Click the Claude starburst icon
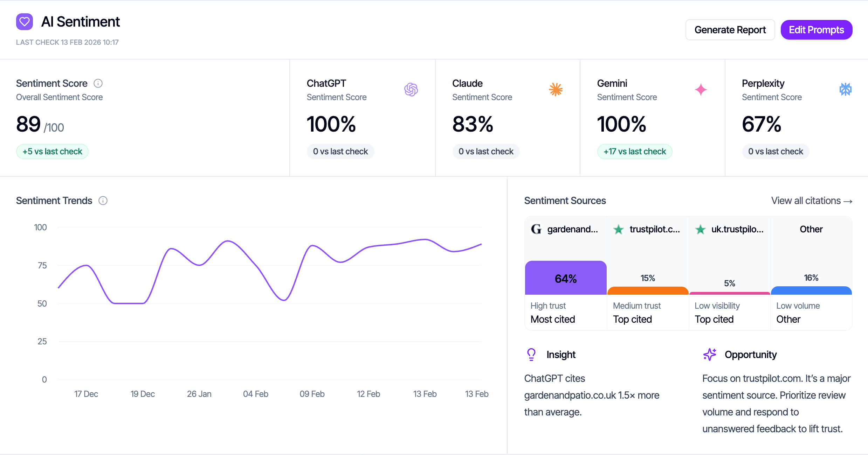This screenshot has width=868, height=455. click(x=556, y=90)
